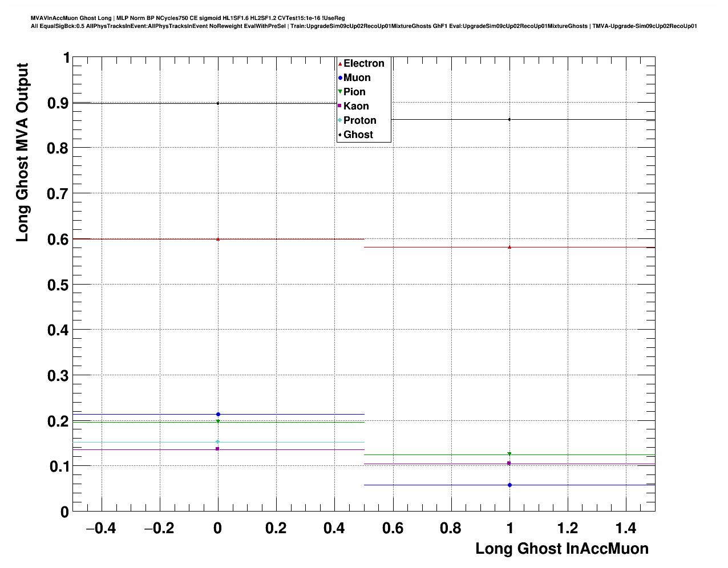
Task: Click the blue Muon circle legend marker
Action: click(340, 78)
